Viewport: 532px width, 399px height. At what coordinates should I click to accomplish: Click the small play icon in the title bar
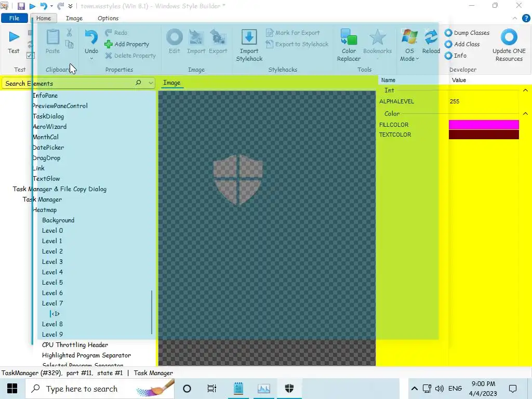33,6
